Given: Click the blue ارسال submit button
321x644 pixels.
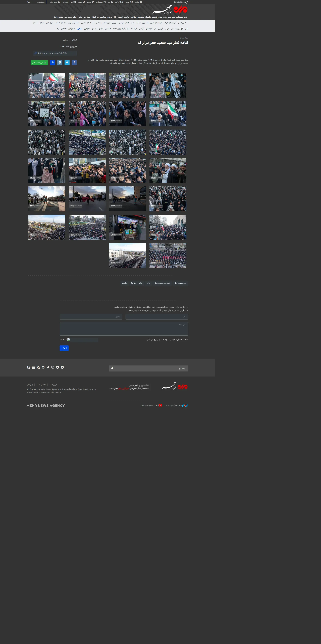Looking at the screenshot, I should click(64, 348).
